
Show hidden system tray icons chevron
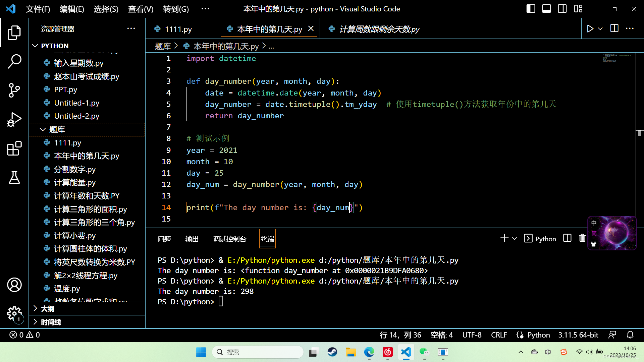521,352
